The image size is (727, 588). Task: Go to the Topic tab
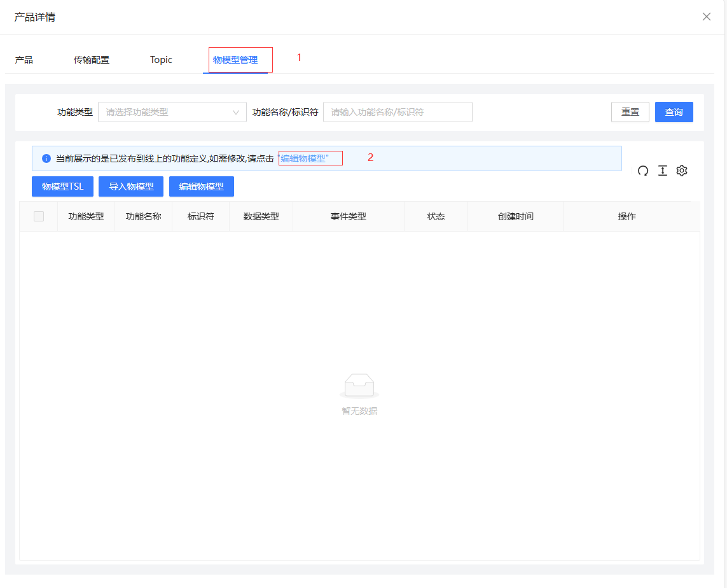coord(161,60)
